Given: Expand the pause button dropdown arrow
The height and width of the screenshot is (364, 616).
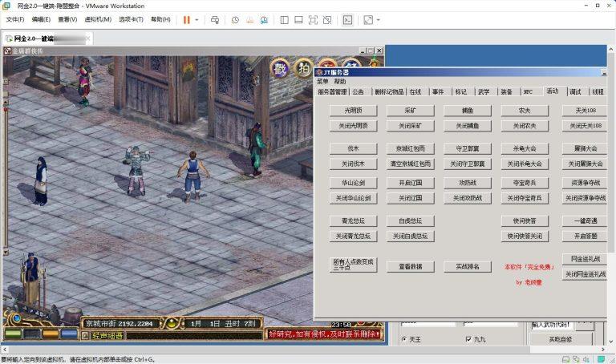Looking at the screenshot, I should coord(197,19).
